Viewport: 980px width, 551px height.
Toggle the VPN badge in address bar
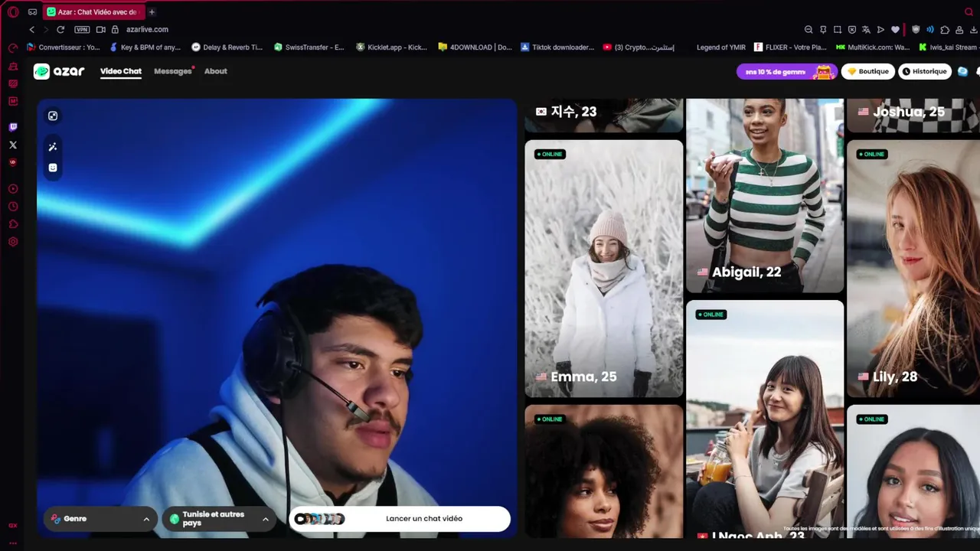(82, 29)
